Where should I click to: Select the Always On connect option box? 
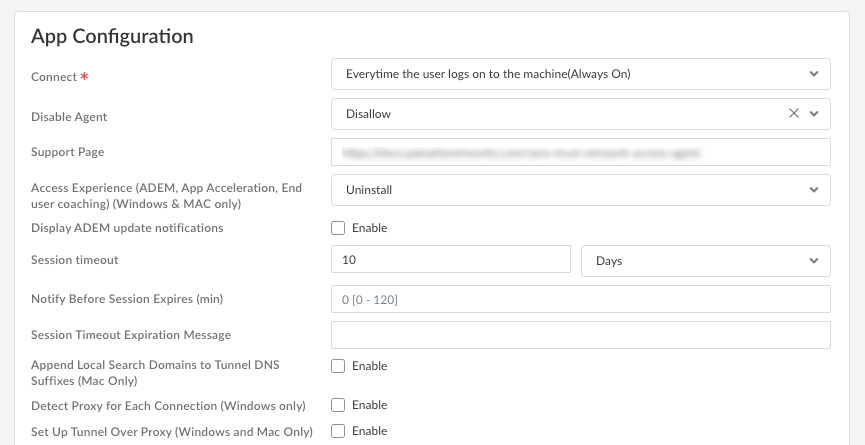(x=560, y=74)
